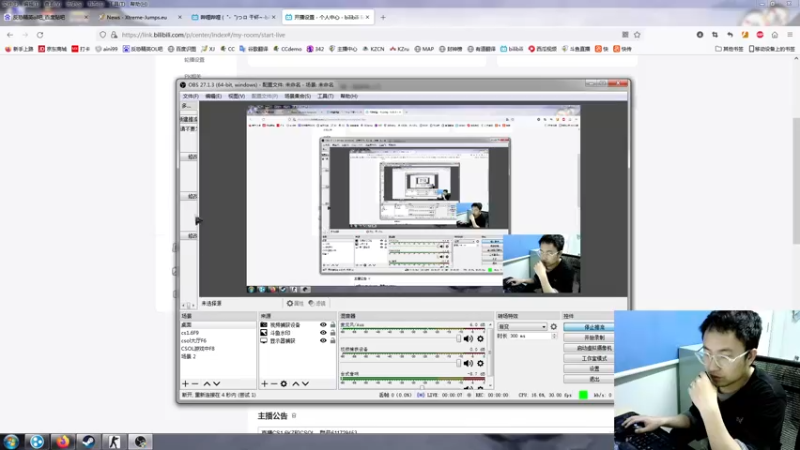Remove the selected scene with the minus icon
Screen dimensions: 800x450
pos(195,384)
